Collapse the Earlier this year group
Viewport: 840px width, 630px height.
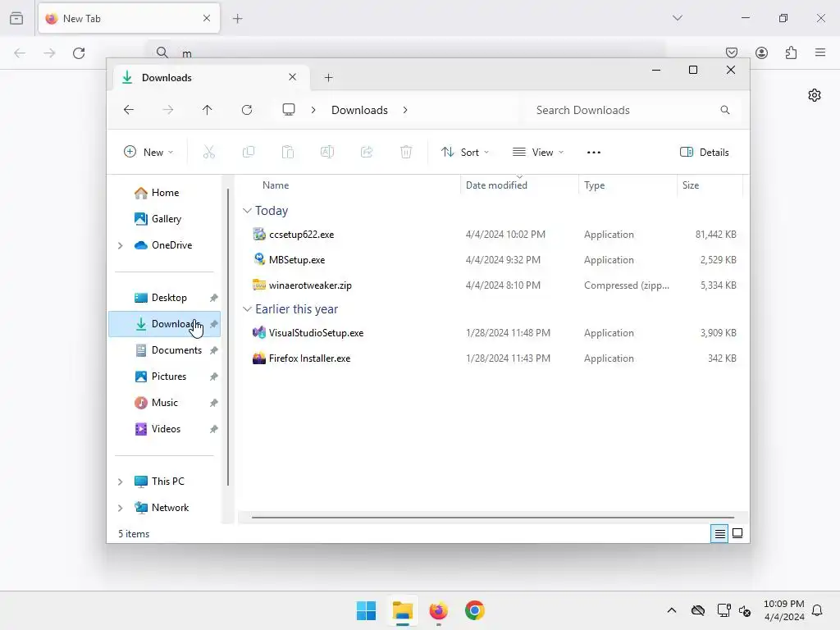tap(247, 309)
